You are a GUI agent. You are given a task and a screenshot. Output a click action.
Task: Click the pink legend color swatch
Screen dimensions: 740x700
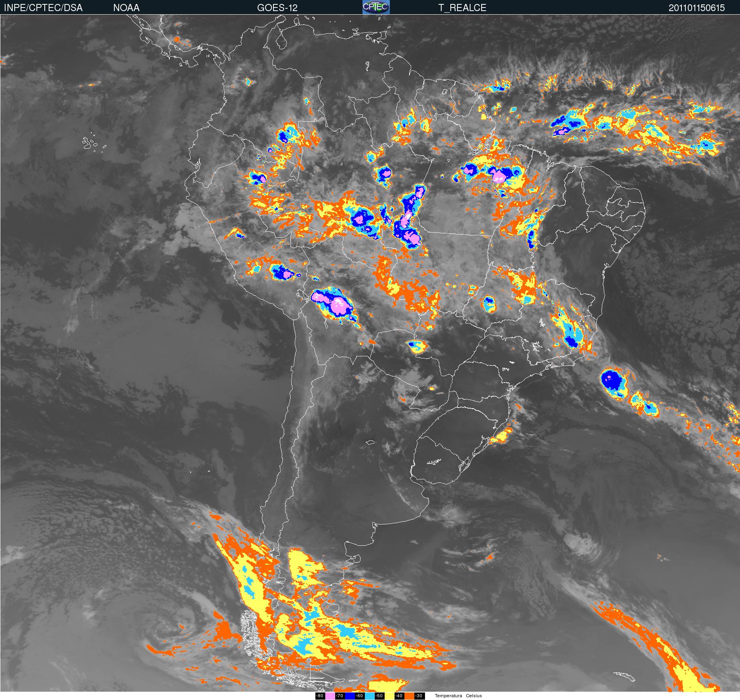click(x=330, y=696)
